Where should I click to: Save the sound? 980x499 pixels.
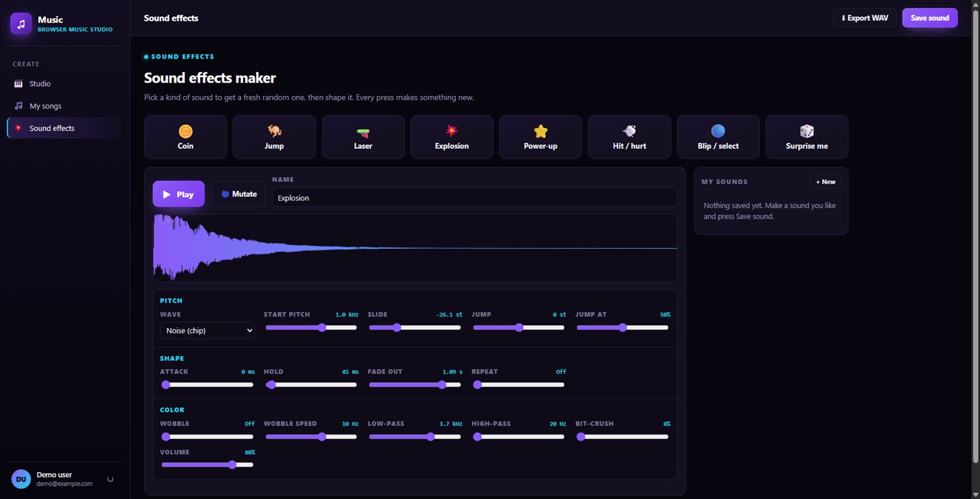click(930, 18)
